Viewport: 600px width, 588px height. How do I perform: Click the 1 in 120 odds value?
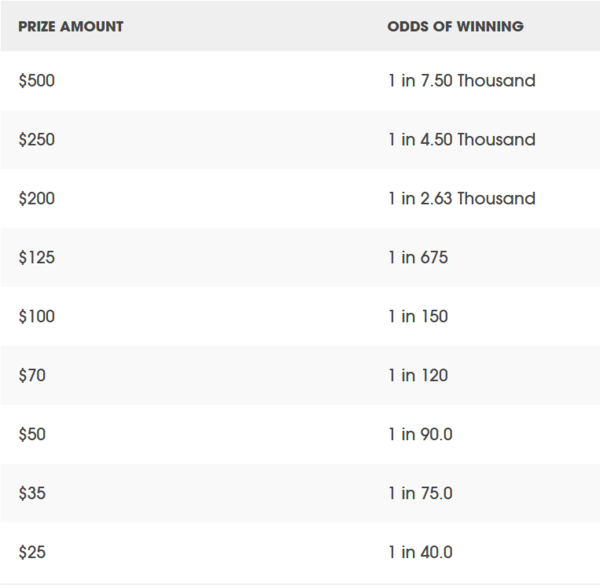point(418,376)
